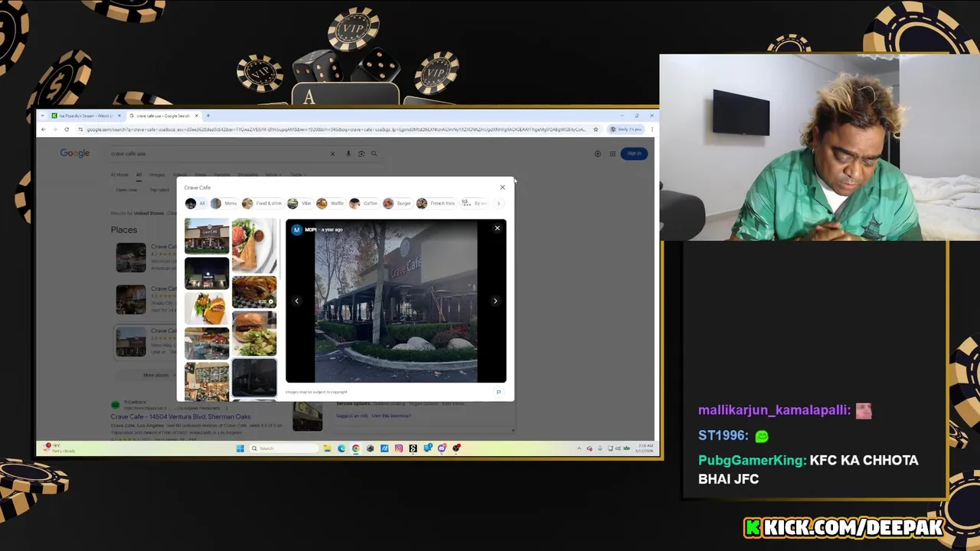
Task: Close the enlarged photo viewer
Action: point(497,228)
